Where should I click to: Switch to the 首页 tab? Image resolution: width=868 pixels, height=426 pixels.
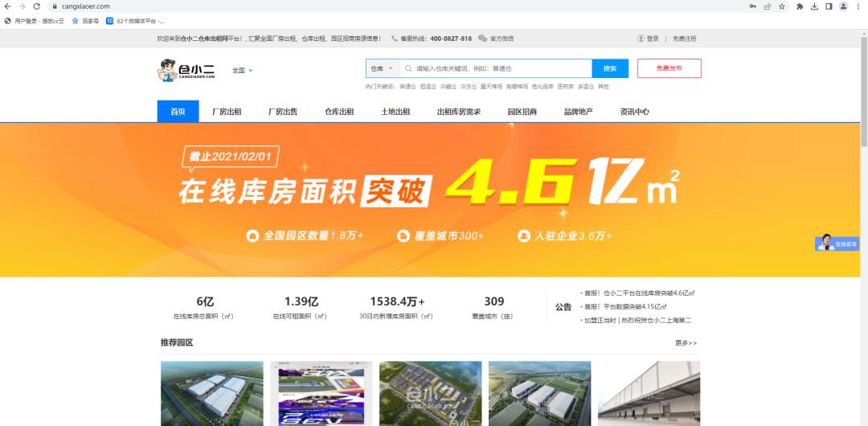(x=178, y=112)
